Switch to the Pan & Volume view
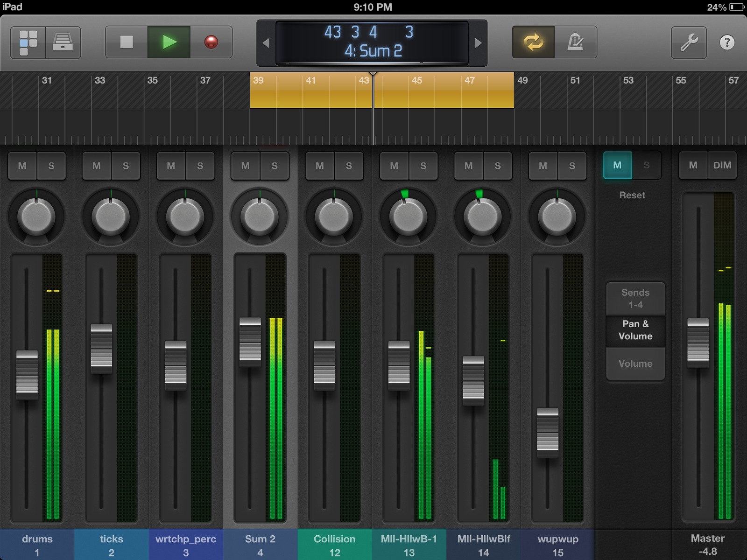The width and height of the screenshot is (747, 560). [635, 331]
